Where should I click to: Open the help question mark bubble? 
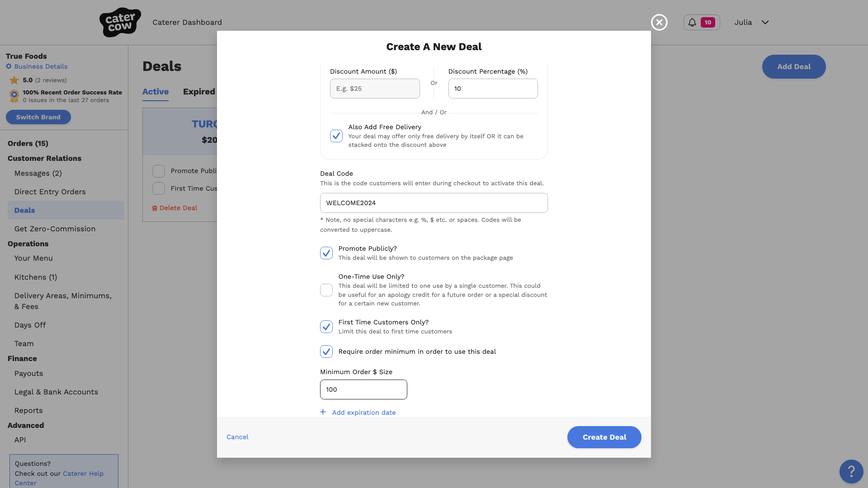851,471
